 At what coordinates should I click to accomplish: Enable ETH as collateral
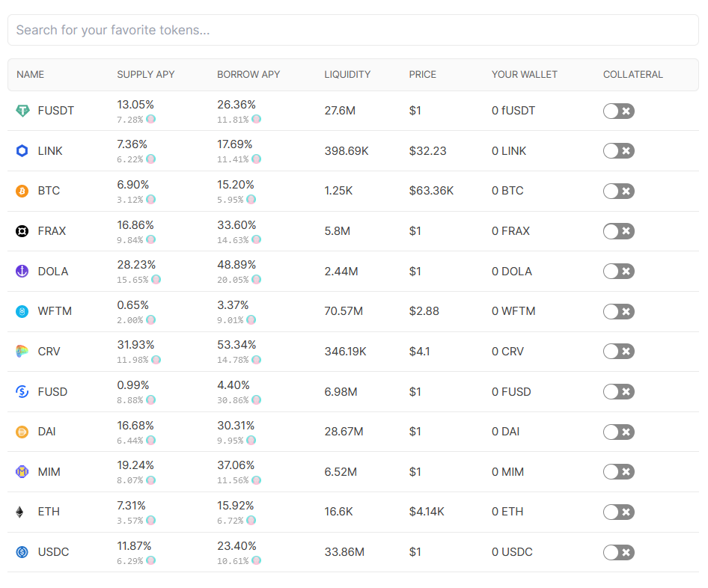tap(619, 512)
